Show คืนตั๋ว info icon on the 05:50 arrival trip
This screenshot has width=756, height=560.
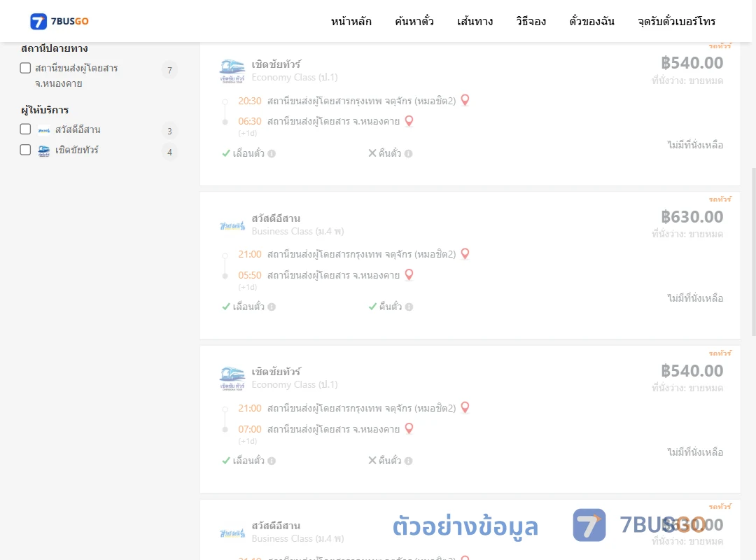(x=409, y=307)
